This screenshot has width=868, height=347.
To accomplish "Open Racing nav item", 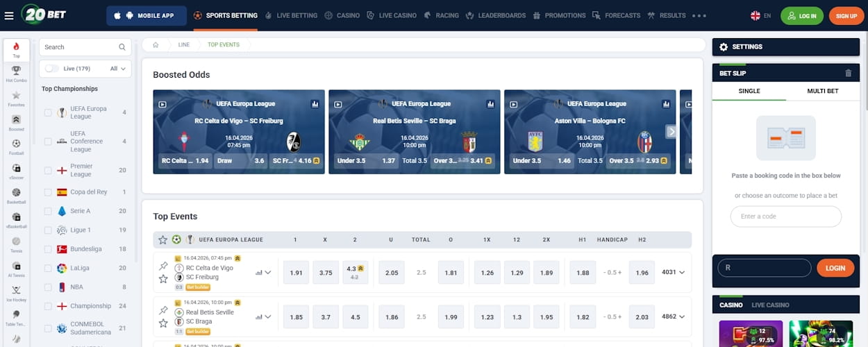I will (442, 15).
